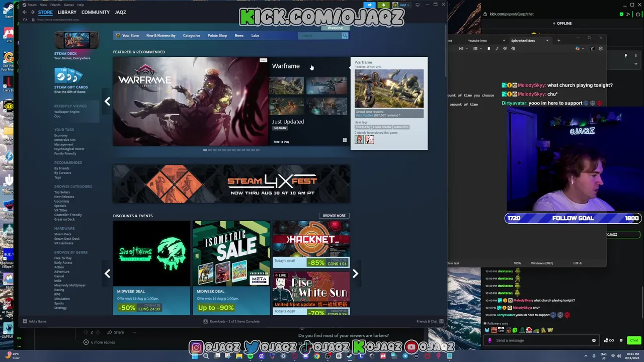Open Categories dropdown in store nav
The image size is (644, 362).
tap(191, 36)
